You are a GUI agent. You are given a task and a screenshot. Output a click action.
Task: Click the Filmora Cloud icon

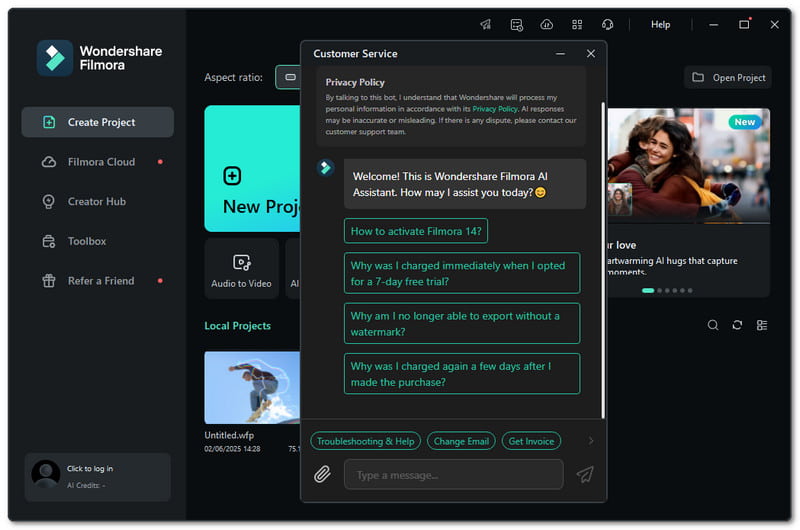click(49, 162)
